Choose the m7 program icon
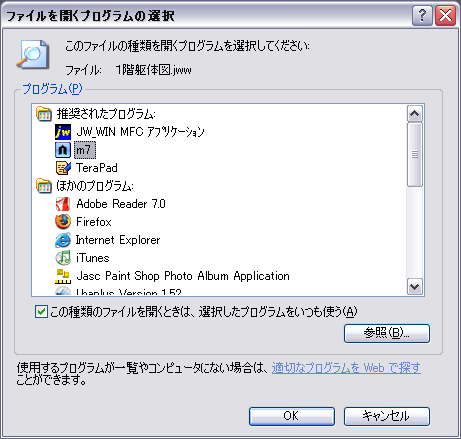 63,150
